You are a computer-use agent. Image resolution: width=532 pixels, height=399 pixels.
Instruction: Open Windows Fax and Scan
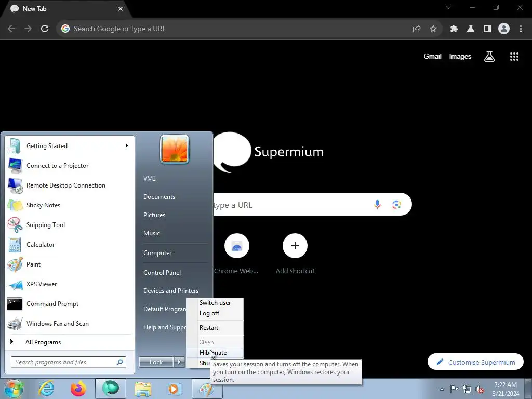70,324
